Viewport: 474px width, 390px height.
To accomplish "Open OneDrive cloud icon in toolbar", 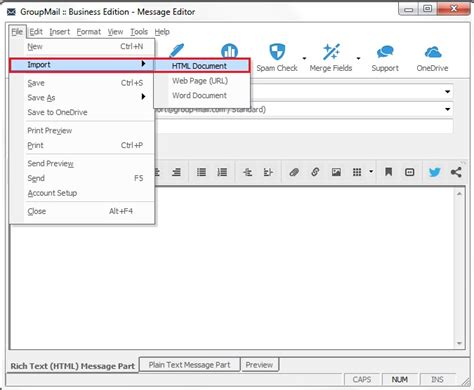I will tap(433, 52).
